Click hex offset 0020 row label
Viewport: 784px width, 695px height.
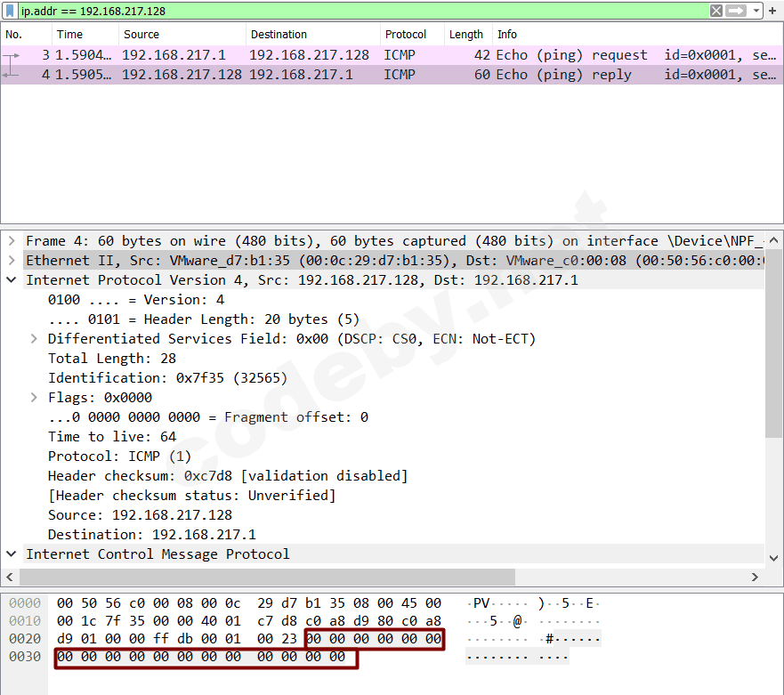point(25,639)
